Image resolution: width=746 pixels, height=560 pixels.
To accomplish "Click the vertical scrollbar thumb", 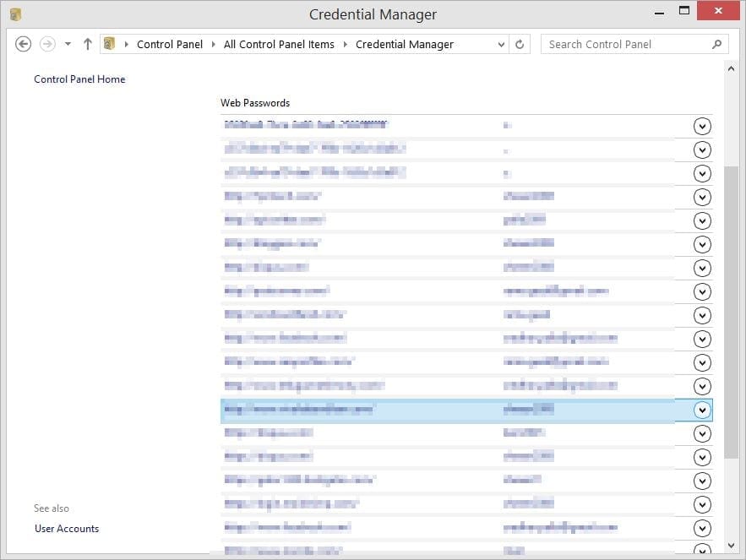I will [731, 313].
